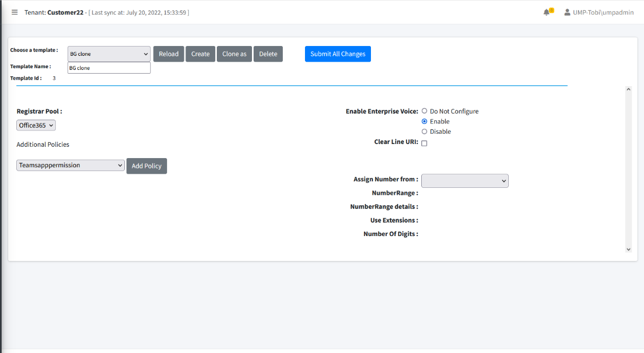This screenshot has height=353, width=644.
Task: Select the Enable radio button for Enterprise Voice
Action: click(x=424, y=121)
